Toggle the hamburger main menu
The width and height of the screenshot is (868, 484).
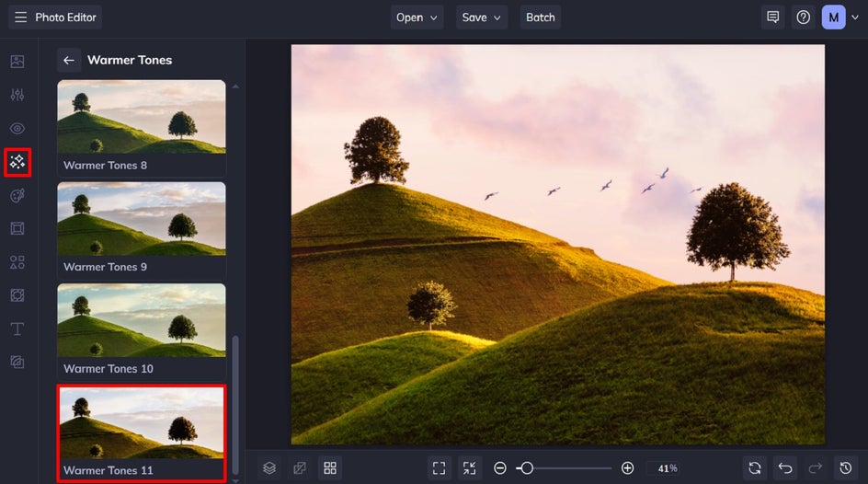(20, 17)
